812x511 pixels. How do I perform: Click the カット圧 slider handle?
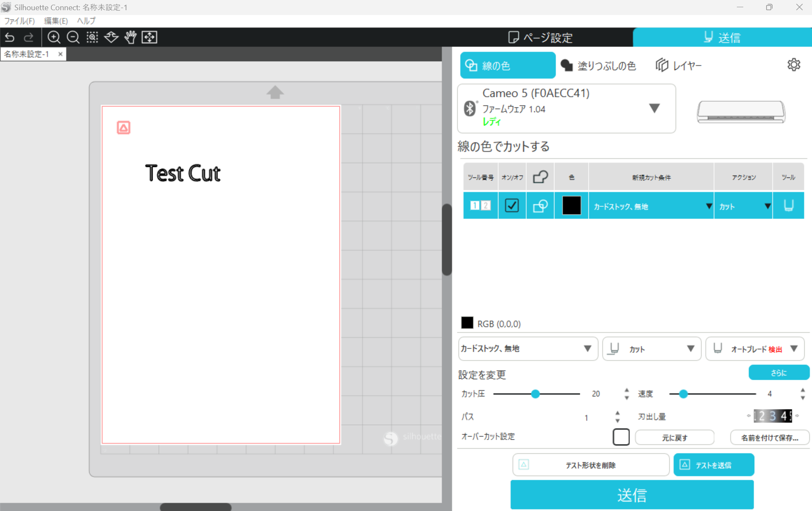[x=535, y=394]
